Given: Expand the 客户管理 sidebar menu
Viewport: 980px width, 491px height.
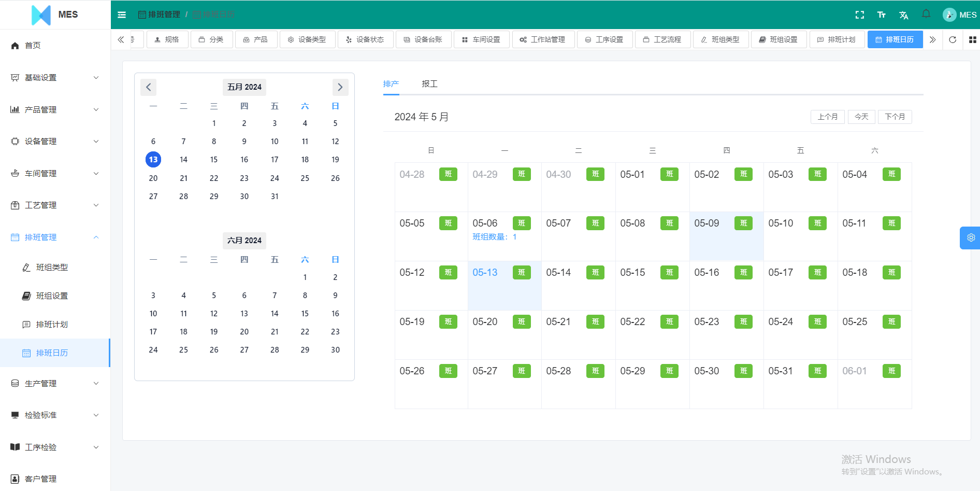Looking at the screenshot, I should click(55, 479).
